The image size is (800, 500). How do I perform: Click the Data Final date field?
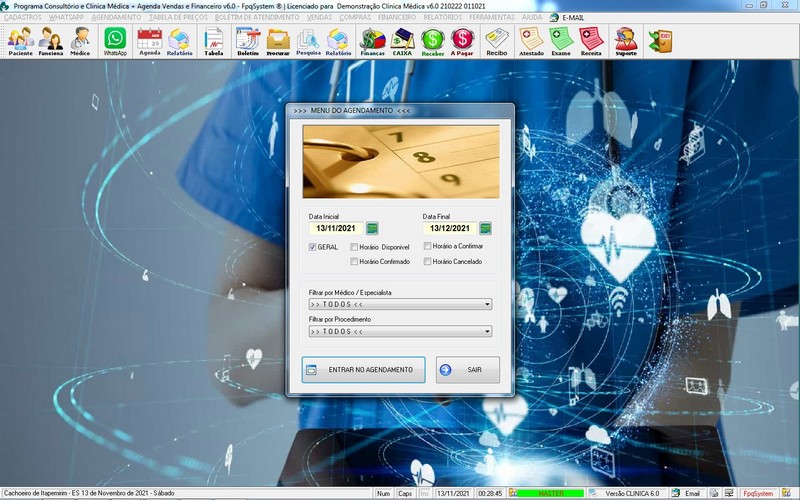pyautogui.click(x=449, y=228)
